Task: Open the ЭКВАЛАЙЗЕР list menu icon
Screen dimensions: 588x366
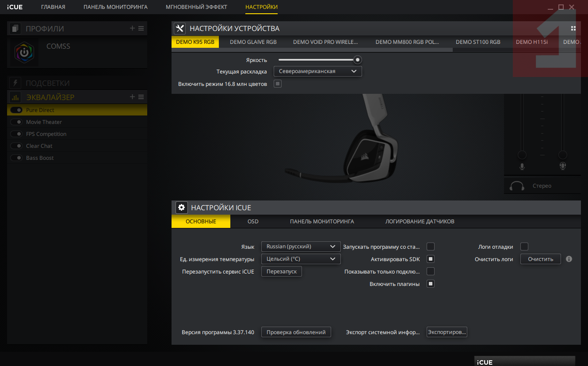Action: [141, 97]
